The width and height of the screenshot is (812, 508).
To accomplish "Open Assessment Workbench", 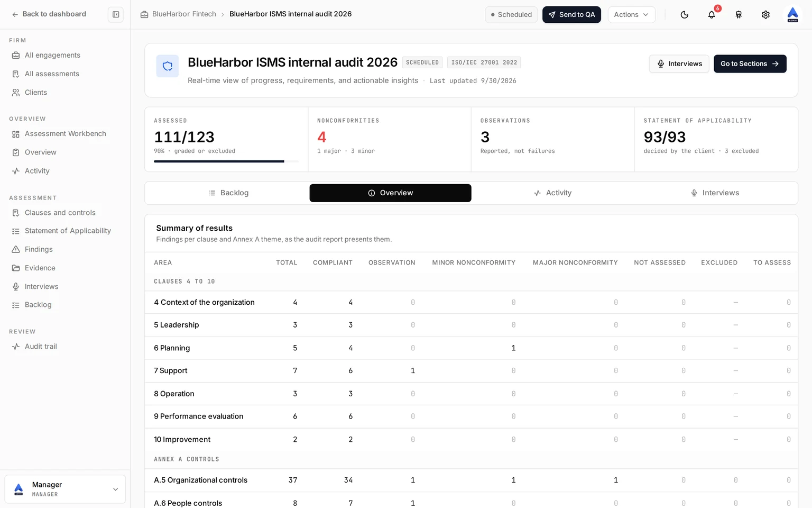I will tap(66, 134).
